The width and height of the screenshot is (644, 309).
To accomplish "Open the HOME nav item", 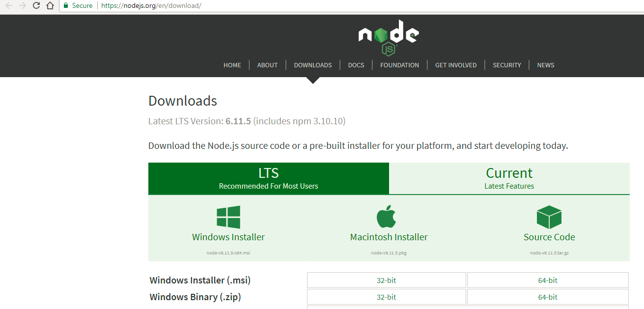I will pyautogui.click(x=232, y=65).
